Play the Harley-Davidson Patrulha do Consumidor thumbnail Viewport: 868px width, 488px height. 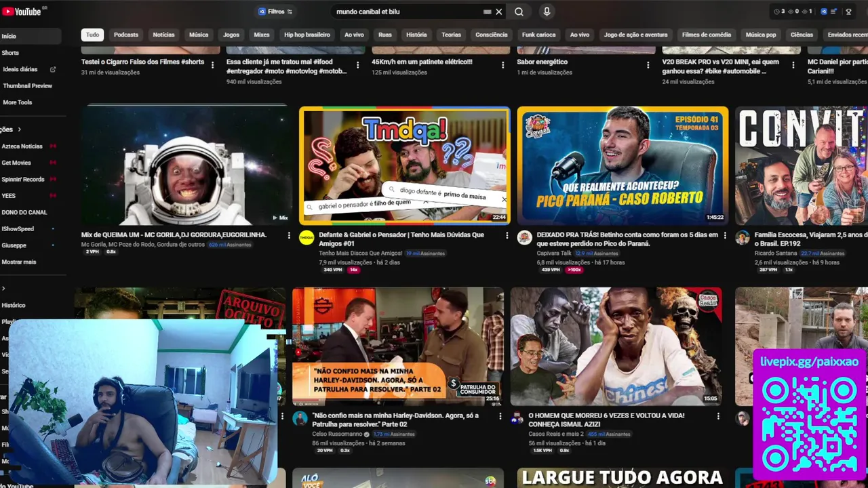coord(397,346)
